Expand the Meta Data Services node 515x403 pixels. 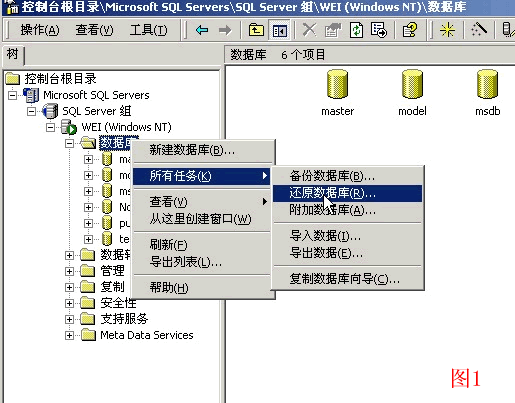pos(69,335)
